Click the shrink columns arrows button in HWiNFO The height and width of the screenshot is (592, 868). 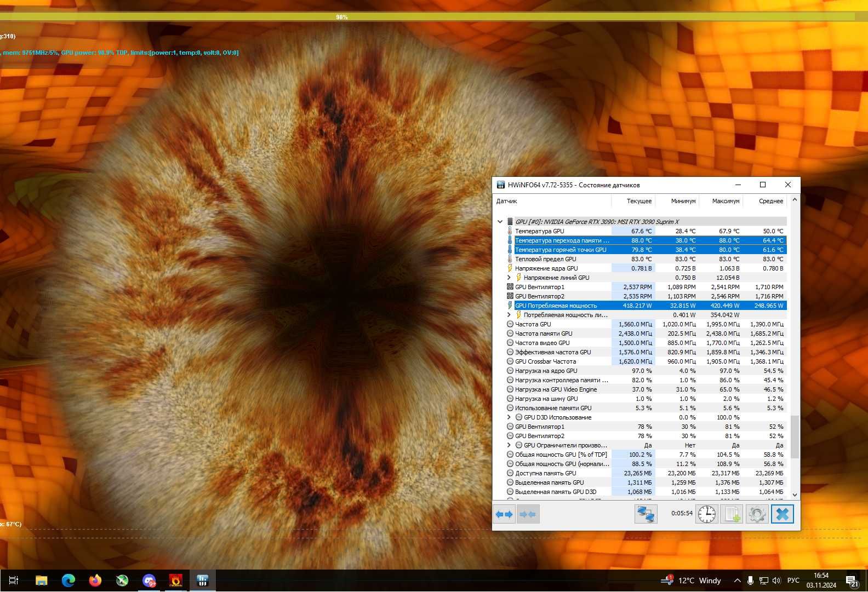click(x=528, y=514)
